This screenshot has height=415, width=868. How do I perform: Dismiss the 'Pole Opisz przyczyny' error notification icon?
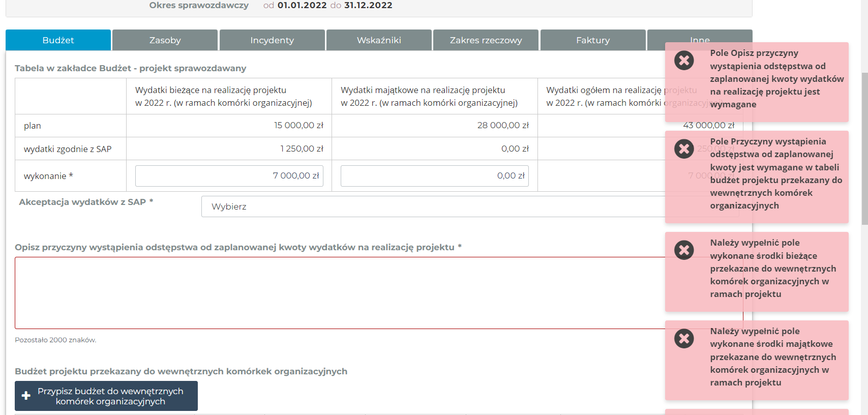coord(684,61)
